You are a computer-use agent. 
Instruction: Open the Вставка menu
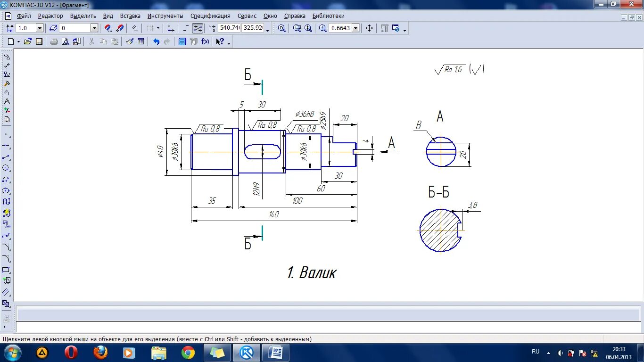[x=130, y=16]
